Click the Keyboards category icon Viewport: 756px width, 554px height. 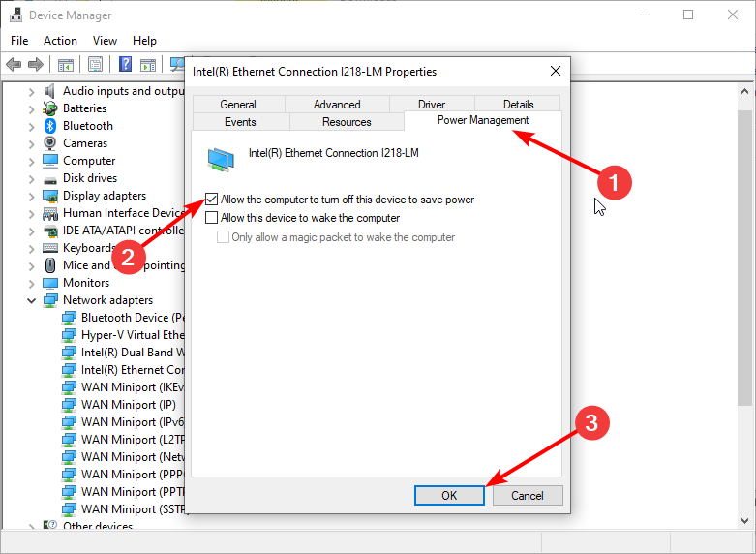tap(50, 248)
